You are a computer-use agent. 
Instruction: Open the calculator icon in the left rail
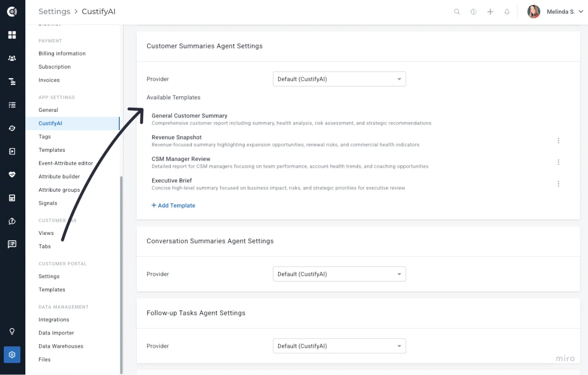pyautogui.click(x=12, y=198)
